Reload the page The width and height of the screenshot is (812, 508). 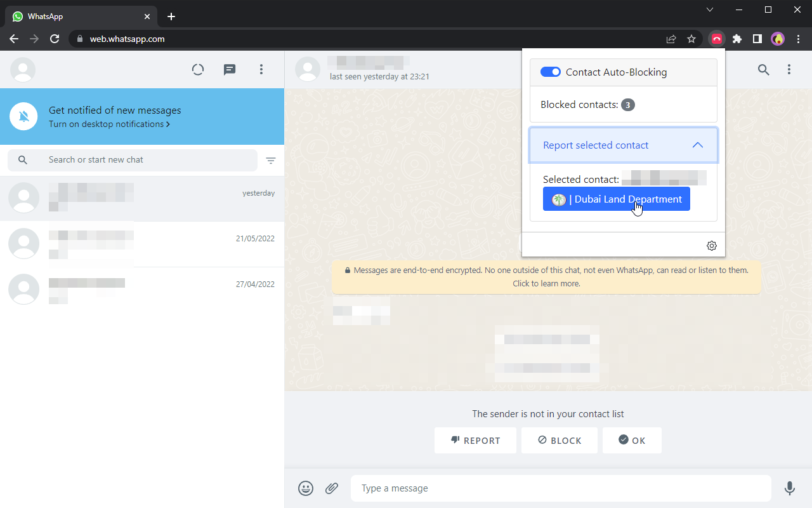coord(55,39)
